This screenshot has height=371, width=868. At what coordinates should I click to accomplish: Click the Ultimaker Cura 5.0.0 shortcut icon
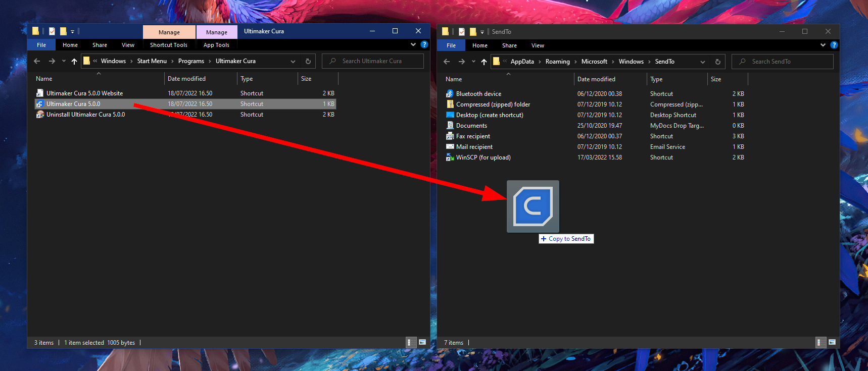(x=40, y=104)
